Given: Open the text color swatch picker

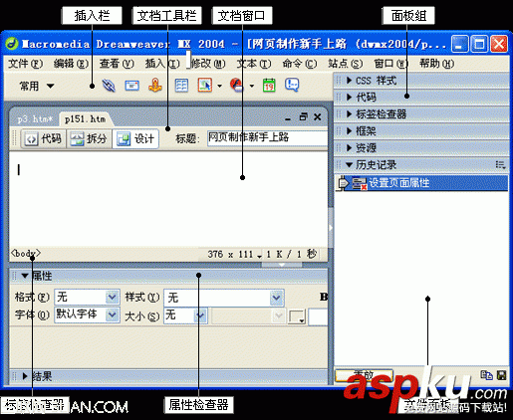Looking at the screenshot, I should pyautogui.click(x=297, y=316).
